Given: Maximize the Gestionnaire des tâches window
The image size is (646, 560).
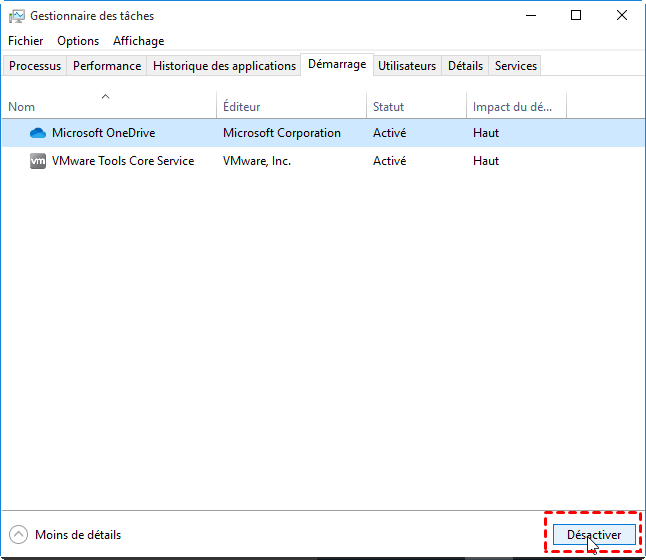Looking at the screenshot, I should pyautogui.click(x=576, y=16).
